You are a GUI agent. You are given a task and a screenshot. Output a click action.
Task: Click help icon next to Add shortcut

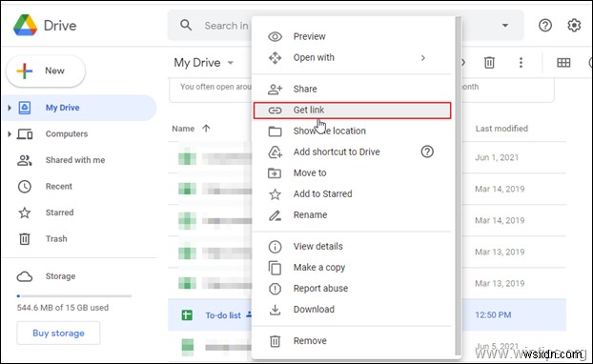(427, 152)
